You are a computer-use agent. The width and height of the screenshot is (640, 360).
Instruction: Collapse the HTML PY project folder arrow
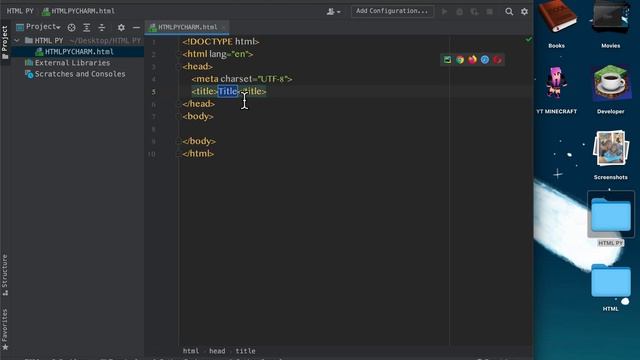click(17, 40)
